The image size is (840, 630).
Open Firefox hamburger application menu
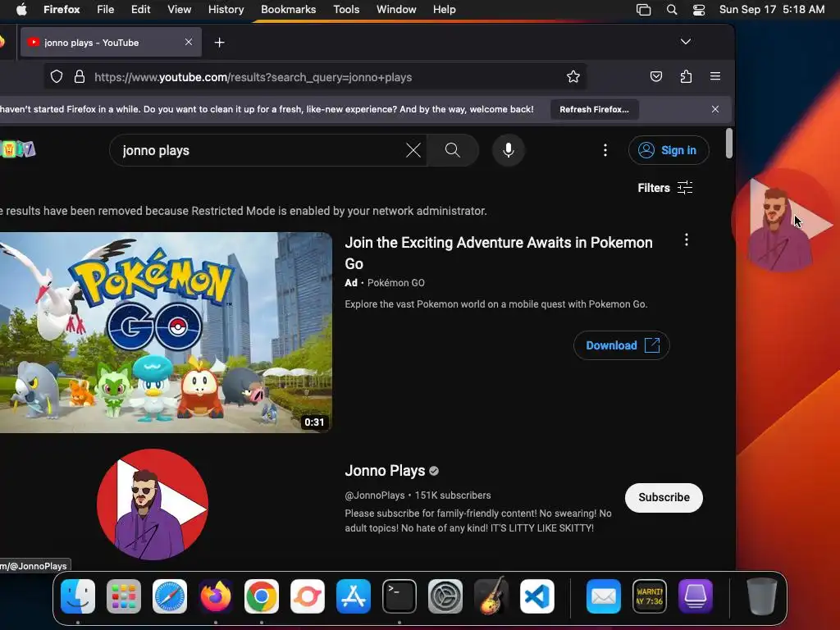click(715, 76)
